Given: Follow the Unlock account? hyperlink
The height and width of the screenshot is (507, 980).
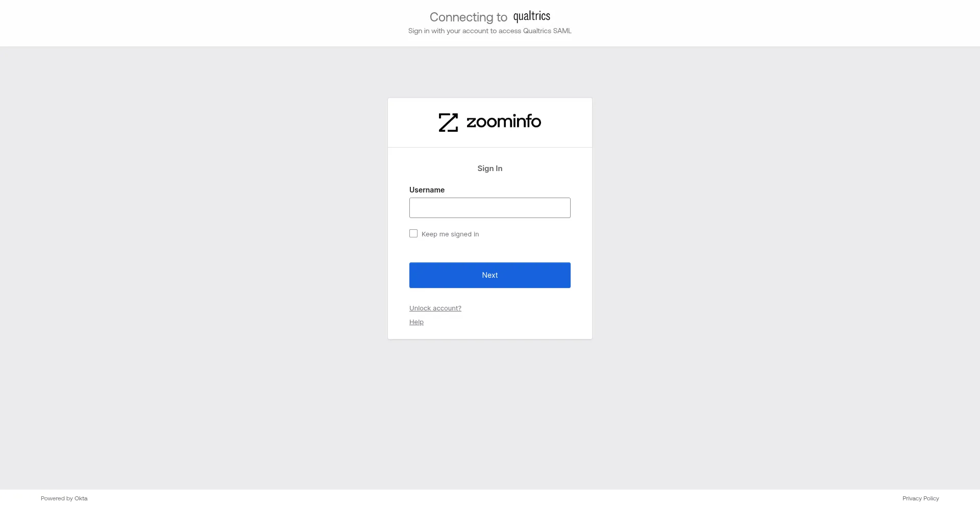Looking at the screenshot, I should coord(435,308).
